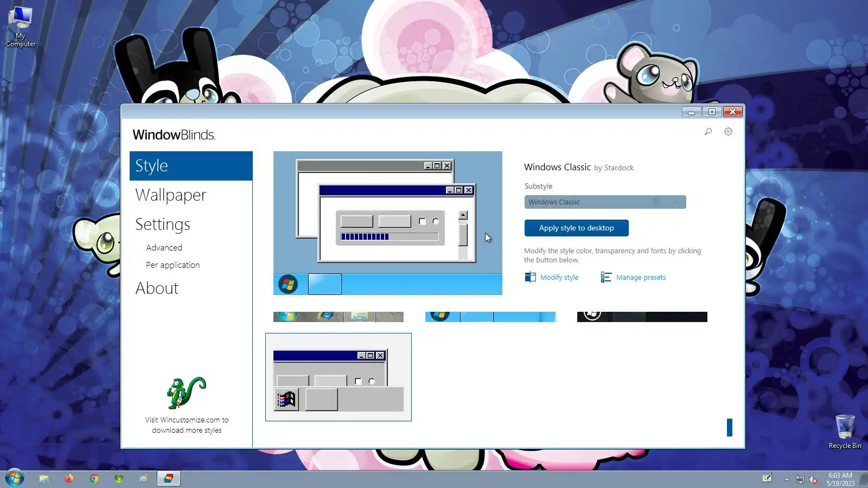Screen dimensions: 868x488
Task: Minimize the WindowBlinds window
Action: pyautogui.click(x=691, y=112)
